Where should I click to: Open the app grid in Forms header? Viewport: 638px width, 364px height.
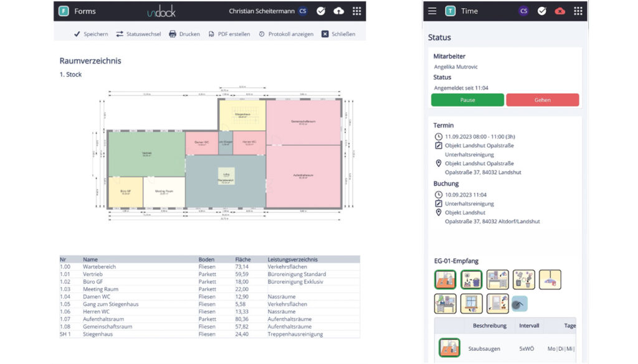click(x=356, y=11)
